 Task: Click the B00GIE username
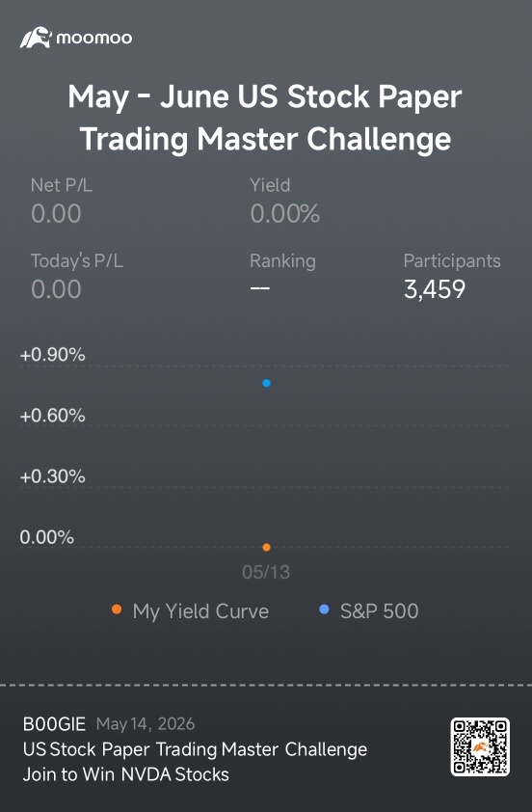54,724
